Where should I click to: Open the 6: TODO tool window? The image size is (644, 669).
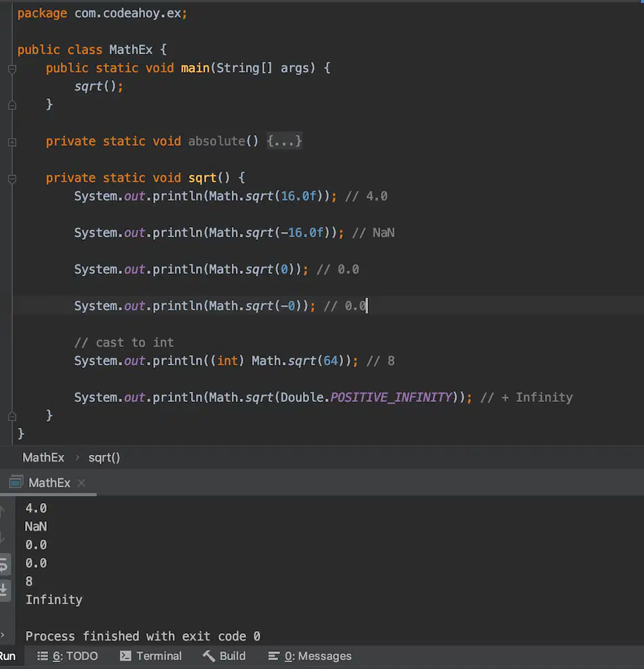point(67,655)
